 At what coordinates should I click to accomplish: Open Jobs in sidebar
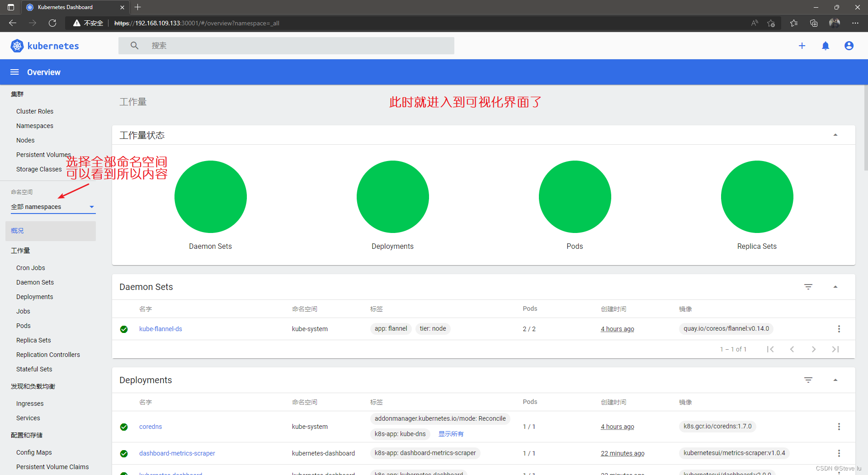click(23, 311)
